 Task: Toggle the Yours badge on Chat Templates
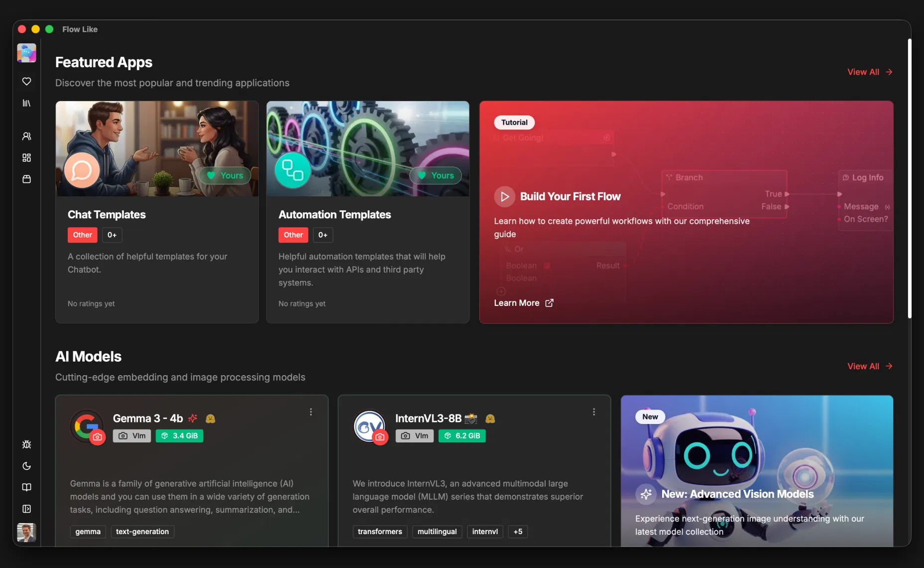(x=225, y=175)
